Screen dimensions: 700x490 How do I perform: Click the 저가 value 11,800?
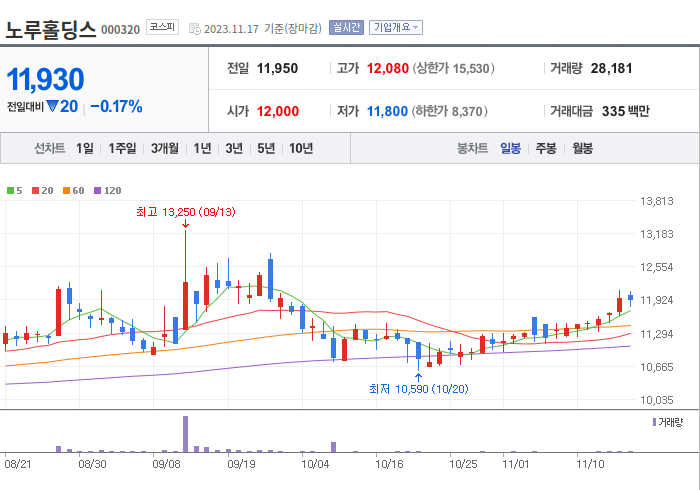[387, 111]
